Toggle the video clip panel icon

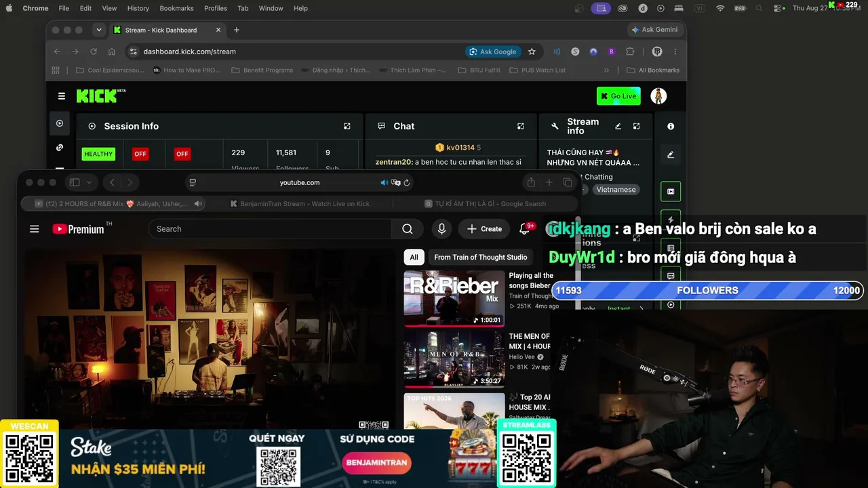pyautogui.click(x=671, y=192)
